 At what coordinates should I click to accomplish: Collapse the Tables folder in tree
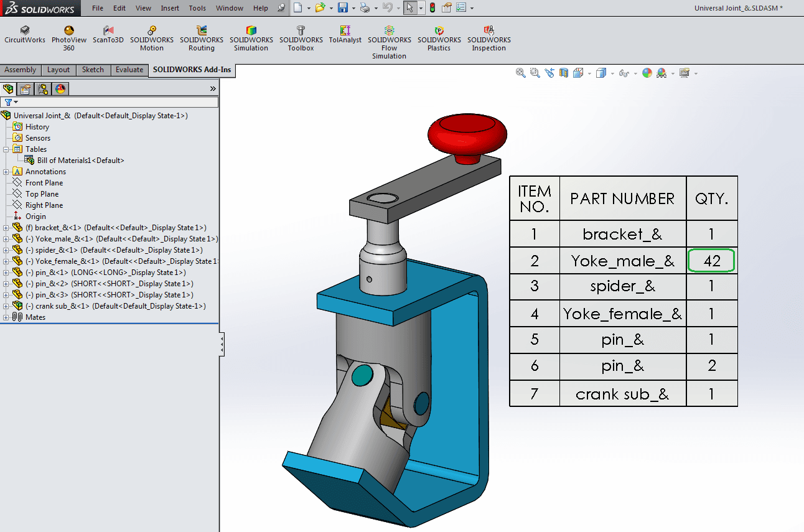pyautogui.click(x=6, y=149)
